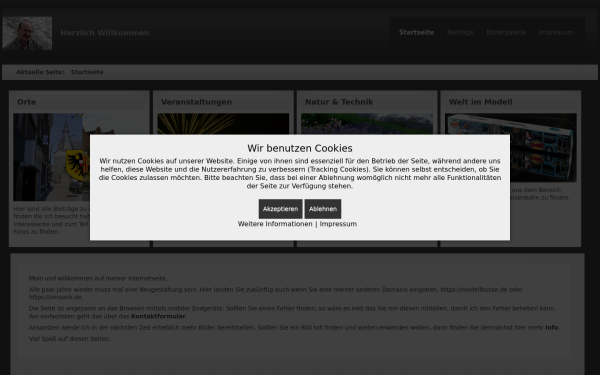600x375 pixels.
Task: Click the Natur & Technik flower image
Action: [367, 124]
